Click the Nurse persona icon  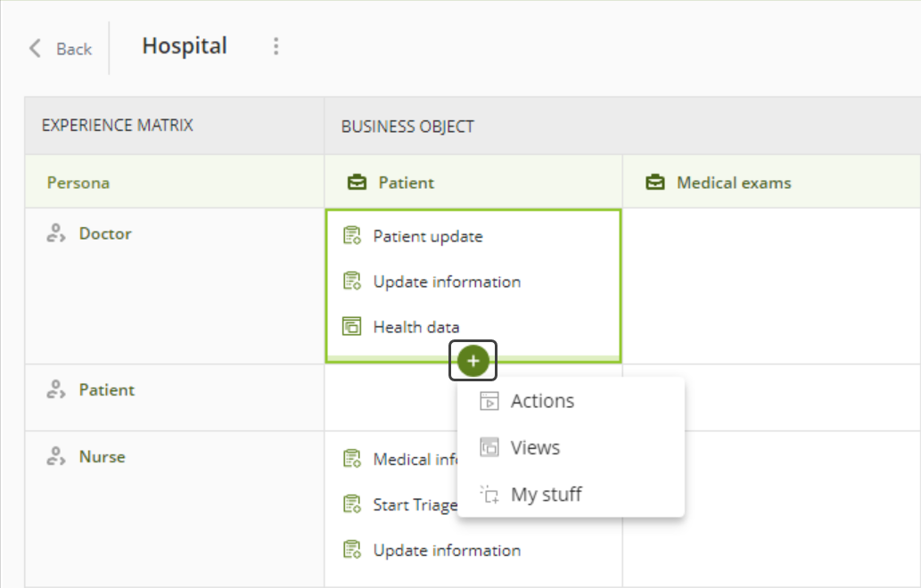point(56,457)
